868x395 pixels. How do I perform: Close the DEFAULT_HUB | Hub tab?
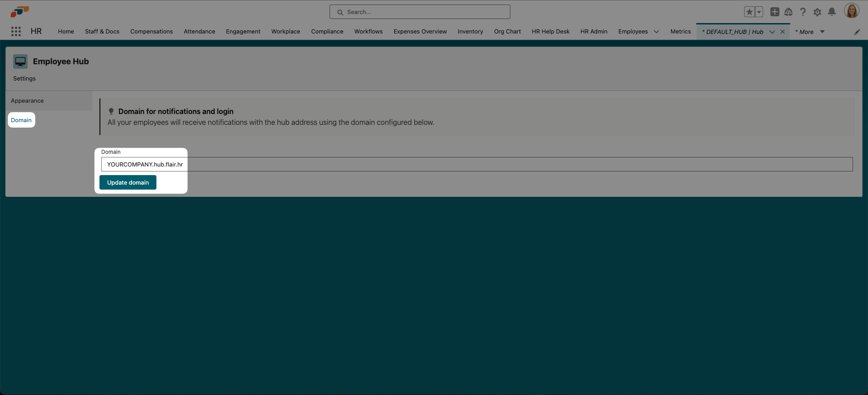tap(783, 32)
